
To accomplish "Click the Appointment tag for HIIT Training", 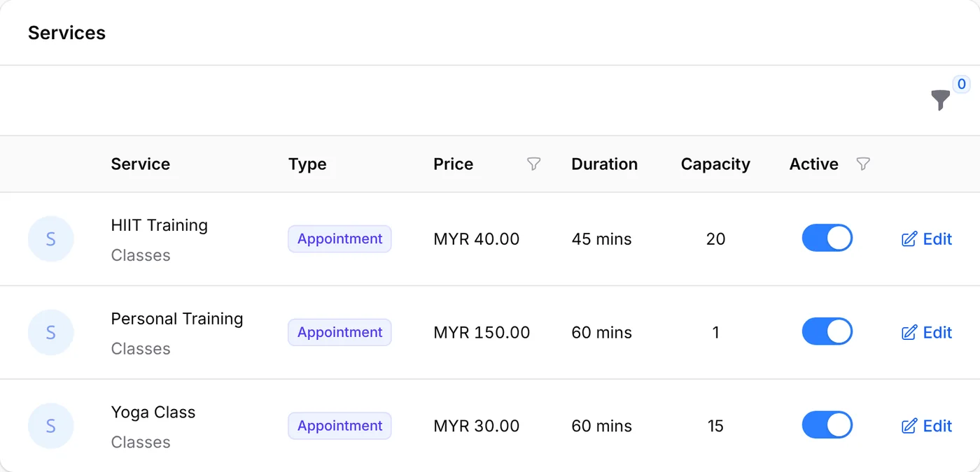I will coord(339,239).
